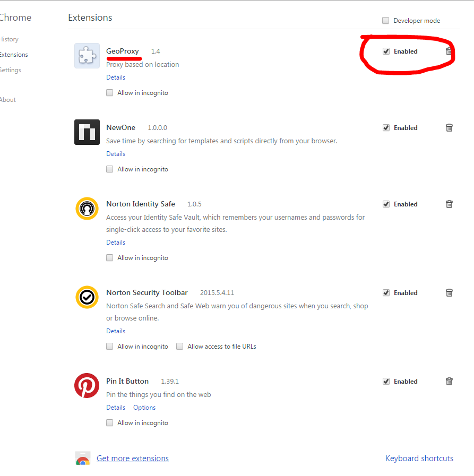Open About in the sidebar

coord(8,100)
